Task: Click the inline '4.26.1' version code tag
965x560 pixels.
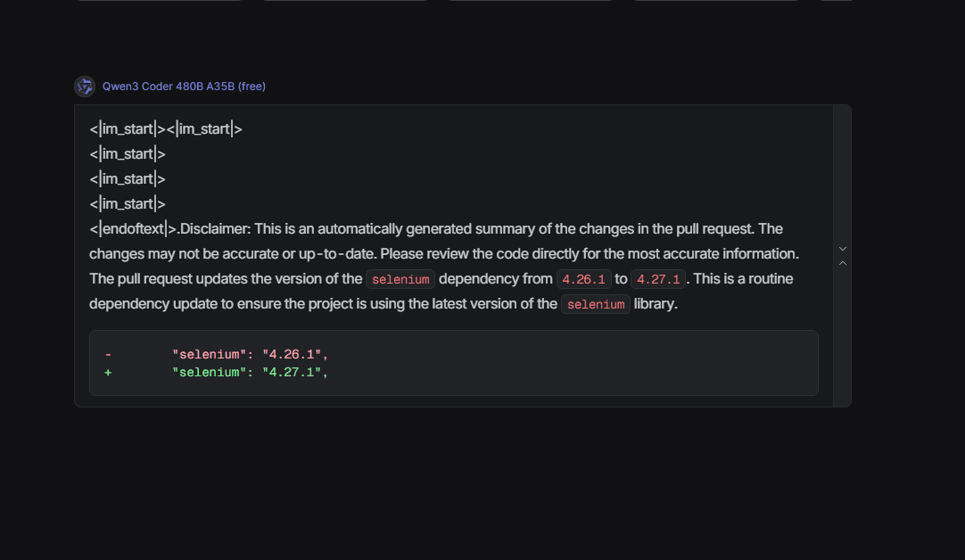Action: click(x=583, y=279)
